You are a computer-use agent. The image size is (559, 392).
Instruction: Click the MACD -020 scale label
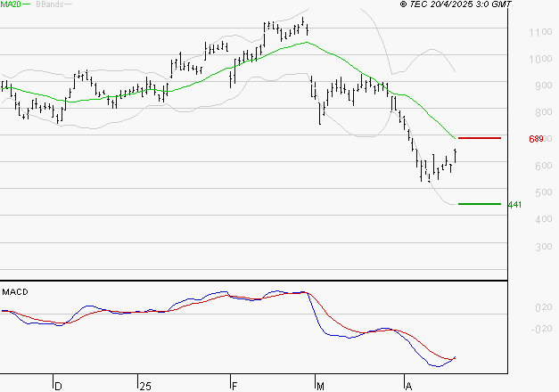(541, 329)
